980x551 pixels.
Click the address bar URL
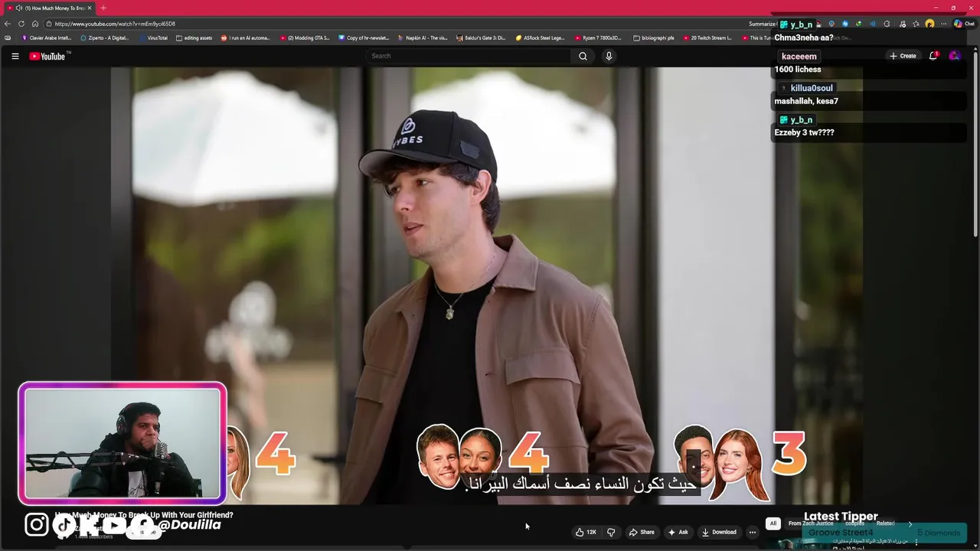[115, 24]
